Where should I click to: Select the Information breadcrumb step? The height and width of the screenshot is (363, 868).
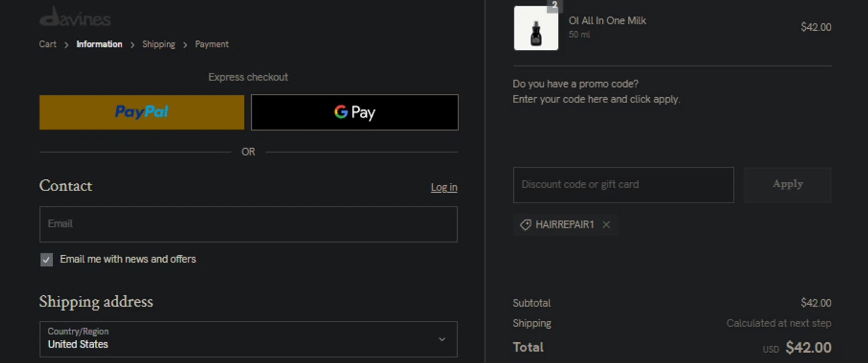pyautogui.click(x=99, y=44)
